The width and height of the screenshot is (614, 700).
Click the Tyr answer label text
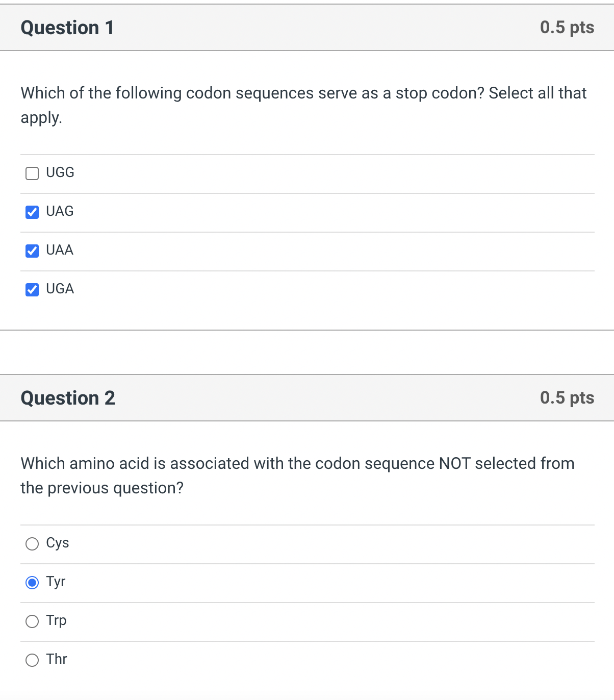point(56,582)
